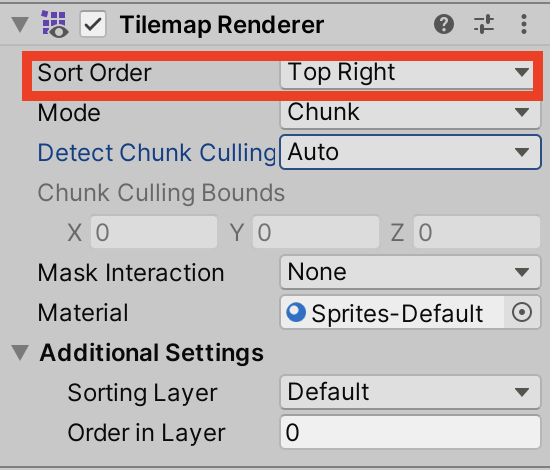Click the Tilemap Renderer header title
The image size is (550, 470).
pyautogui.click(x=222, y=25)
